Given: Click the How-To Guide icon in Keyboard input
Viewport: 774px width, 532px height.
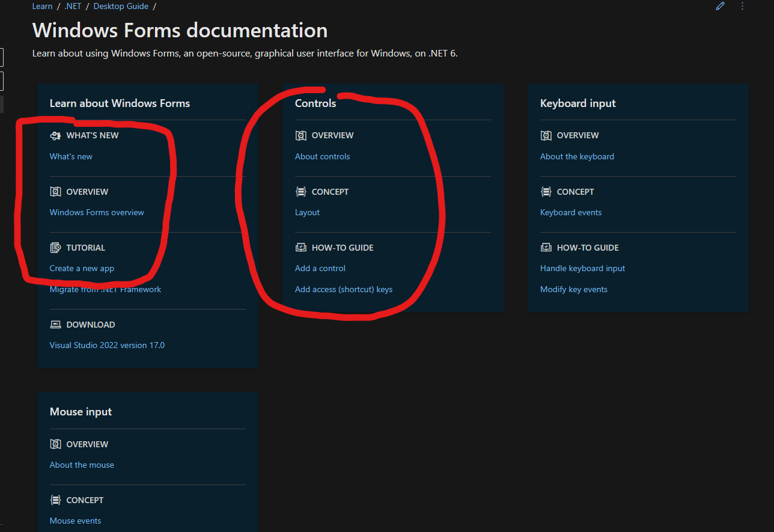Looking at the screenshot, I should click(546, 248).
